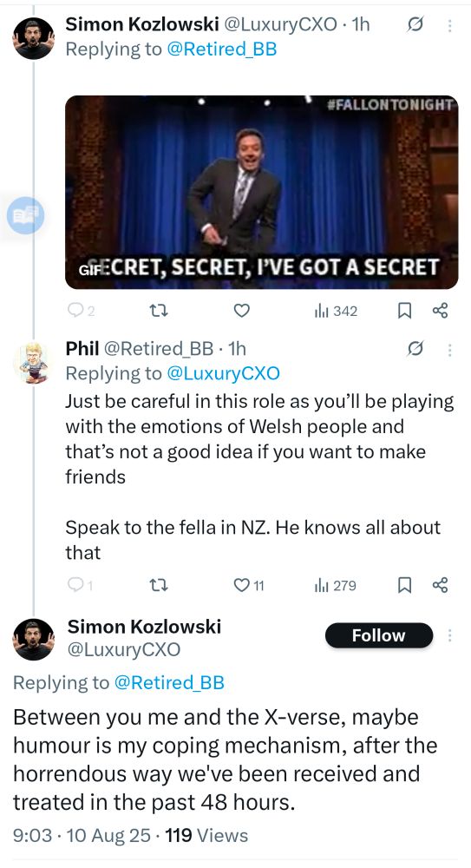Open replies on the GIF tweet
The height and width of the screenshot is (868, 471).
[x=81, y=311]
